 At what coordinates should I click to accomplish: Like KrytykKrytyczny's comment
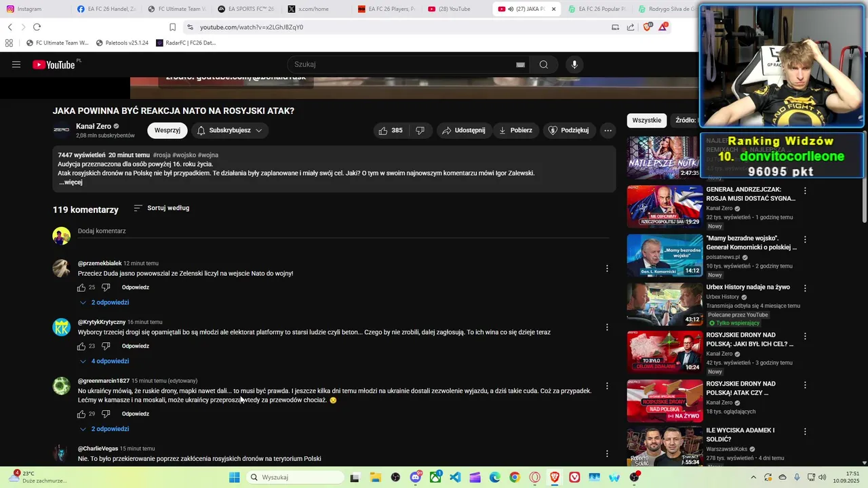coord(81,346)
